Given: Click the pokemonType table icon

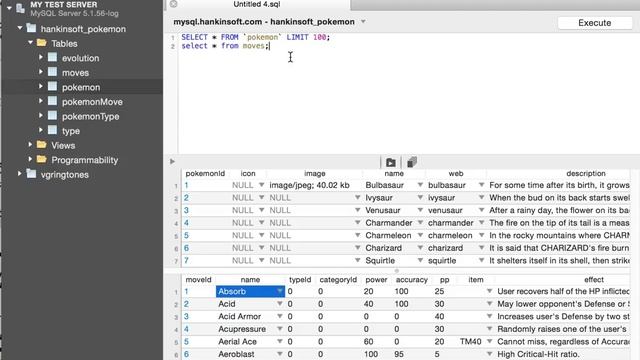Looking at the screenshot, I should (53, 116).
